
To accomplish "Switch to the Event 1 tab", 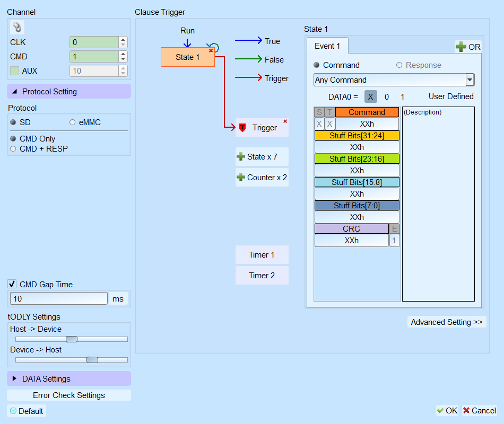I will (x=327, y=46).
